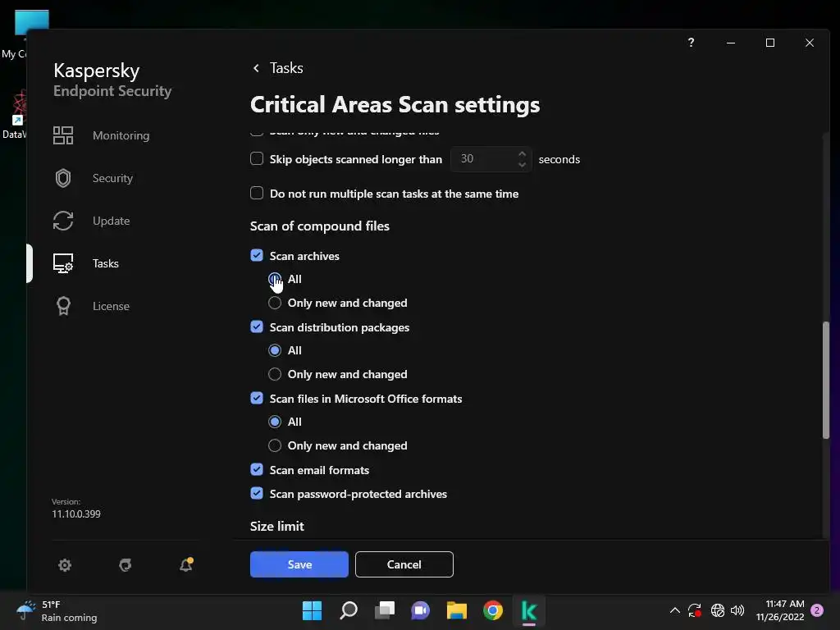Toggle Scan password-protected archives checkbox
840x630 pixels.
click(x=257, y=493)
